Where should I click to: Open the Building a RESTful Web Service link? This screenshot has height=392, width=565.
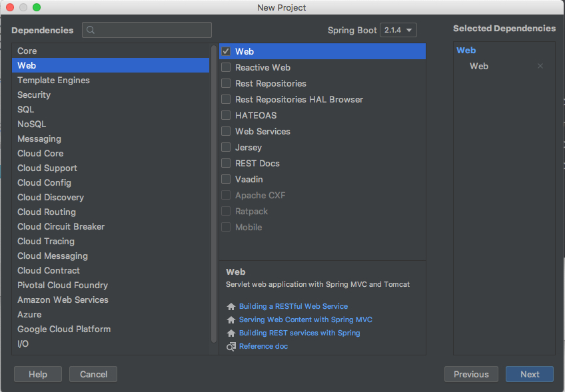(x=293, y=306)
